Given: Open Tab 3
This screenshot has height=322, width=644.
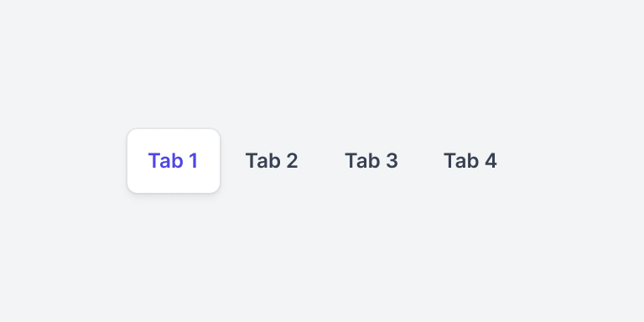Looking at the screenshot, I should tap(371, 161).
